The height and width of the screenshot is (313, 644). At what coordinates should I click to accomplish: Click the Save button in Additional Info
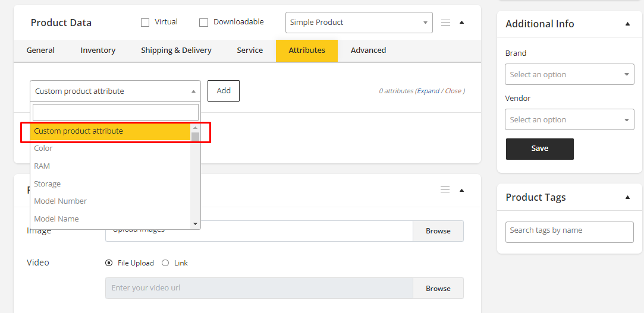point(539,148)
